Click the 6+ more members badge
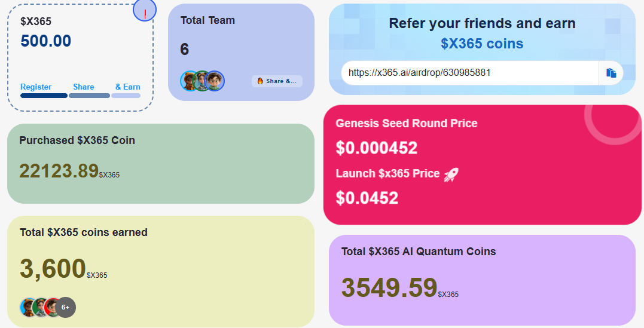Screen dimensions: 644x328 point(65,307)
